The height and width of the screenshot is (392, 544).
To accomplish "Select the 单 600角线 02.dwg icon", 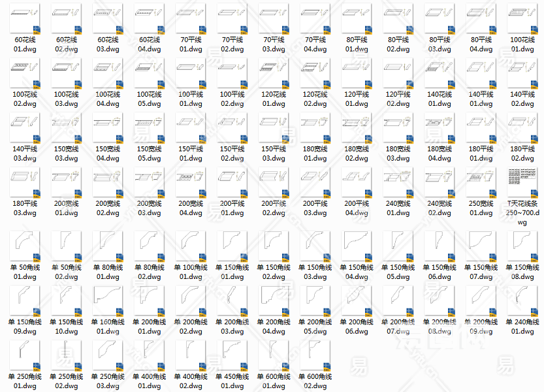I will 315,355.
